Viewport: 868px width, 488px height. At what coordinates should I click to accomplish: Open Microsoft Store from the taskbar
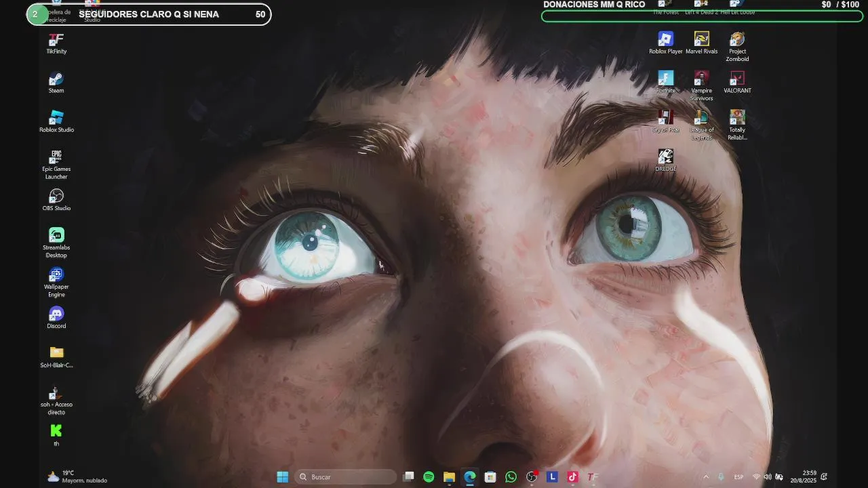click(490, 477)
